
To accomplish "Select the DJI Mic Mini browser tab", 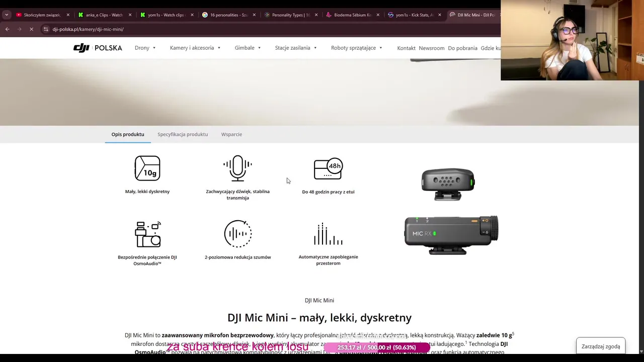I will (x=473, y=15).
